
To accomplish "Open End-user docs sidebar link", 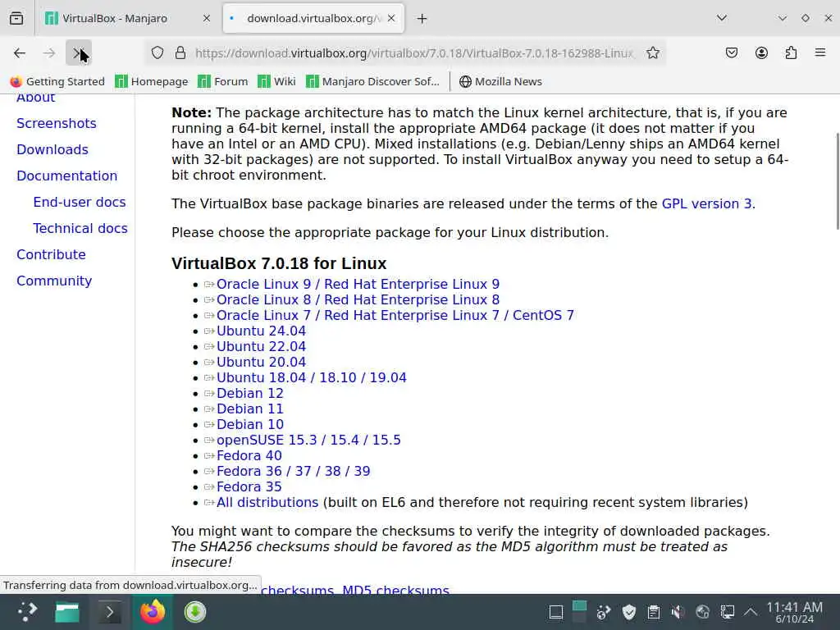I will [80, 202].
